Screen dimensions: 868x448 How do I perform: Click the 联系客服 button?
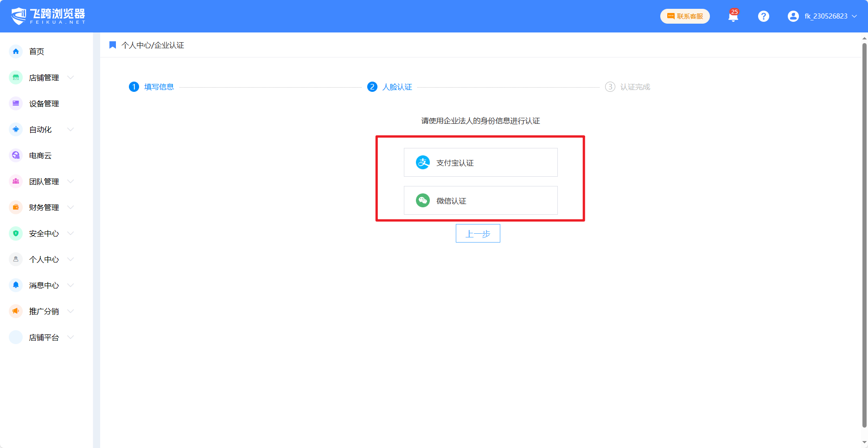[685, 16]
